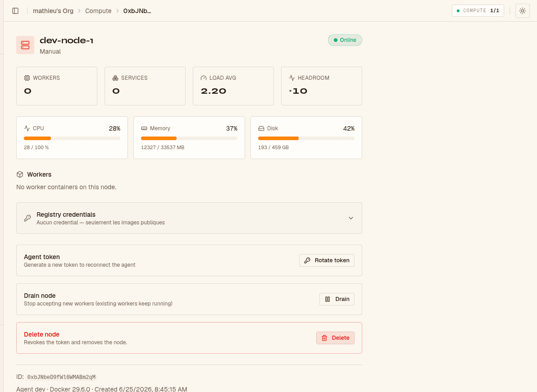This screenshot has width=537, height=392.
Task: Click the Workers chip icon
Action: [27, 78]
